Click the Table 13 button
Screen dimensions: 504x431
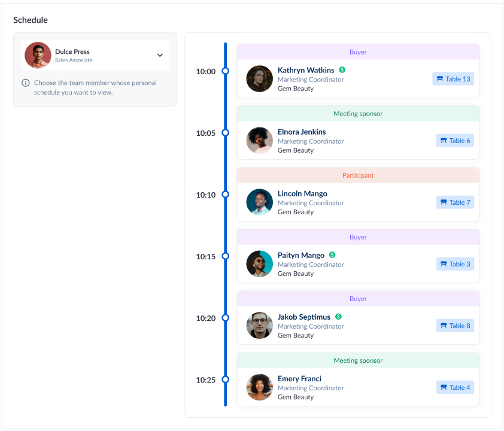453,79
